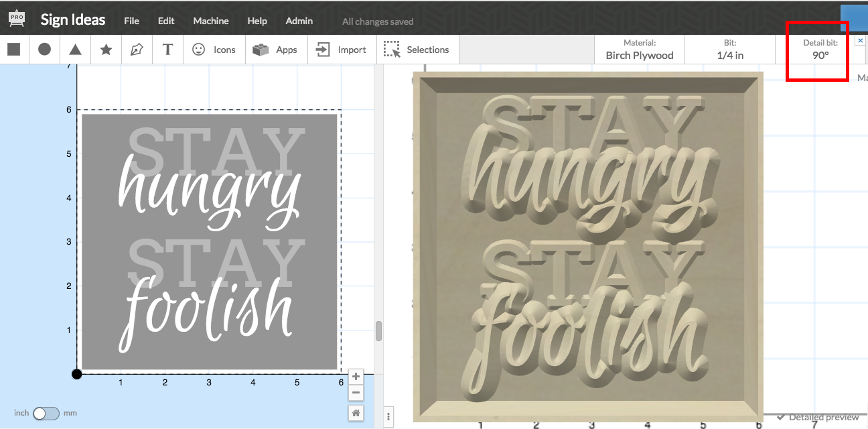Reset canvas view with home button
The width and height of the screenshot is (868, 429).
(x=356, y=413)
